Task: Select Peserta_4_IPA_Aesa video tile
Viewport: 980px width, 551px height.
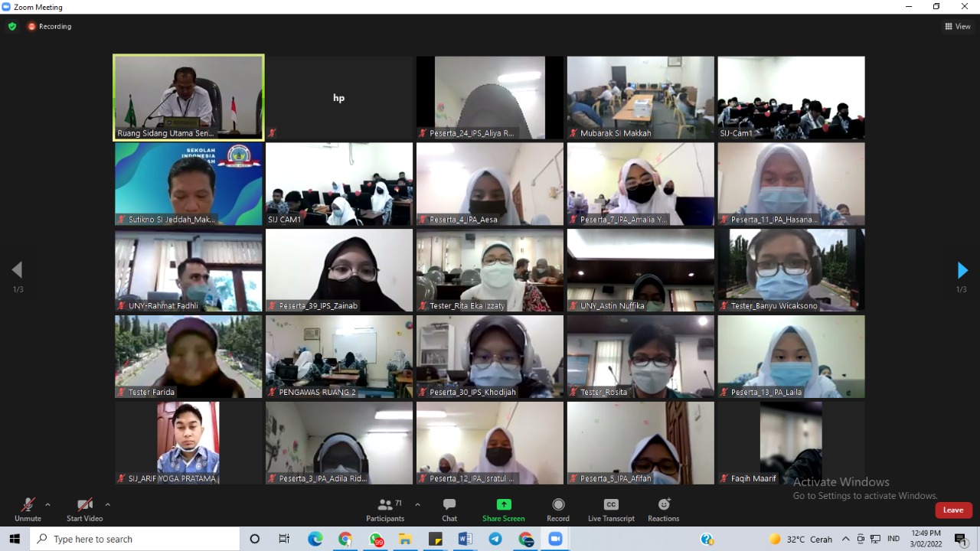Action: 489,184
